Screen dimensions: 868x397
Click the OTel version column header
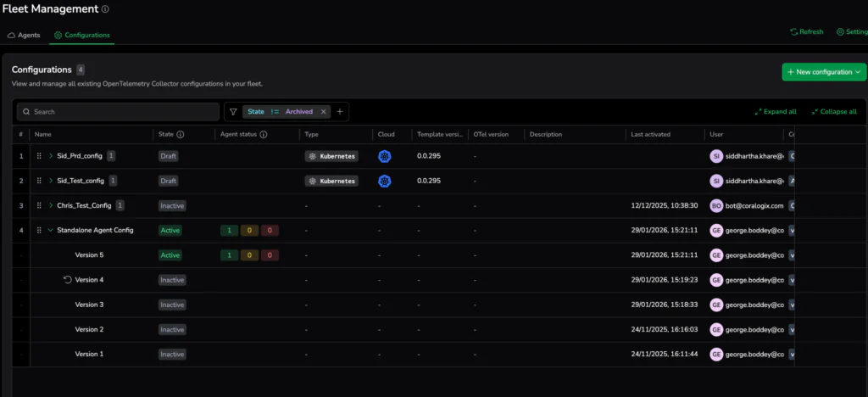[491, 134]
